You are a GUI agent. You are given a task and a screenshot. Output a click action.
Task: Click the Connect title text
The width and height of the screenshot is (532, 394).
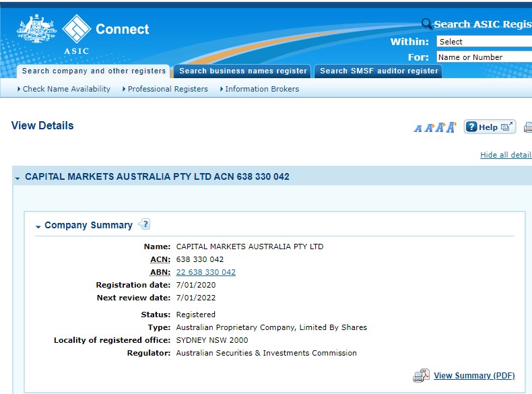(x=123, y=29)
